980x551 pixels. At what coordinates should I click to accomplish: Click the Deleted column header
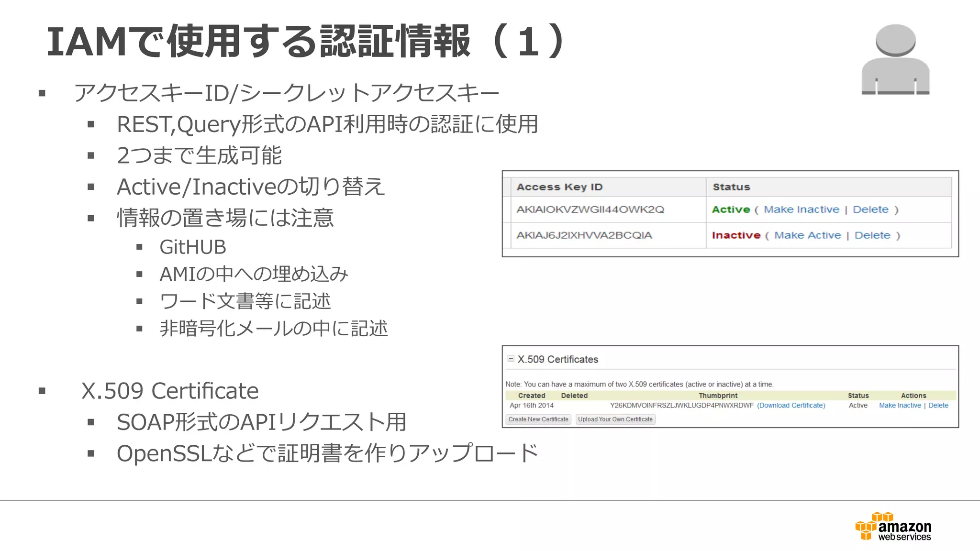coord(574,396)
